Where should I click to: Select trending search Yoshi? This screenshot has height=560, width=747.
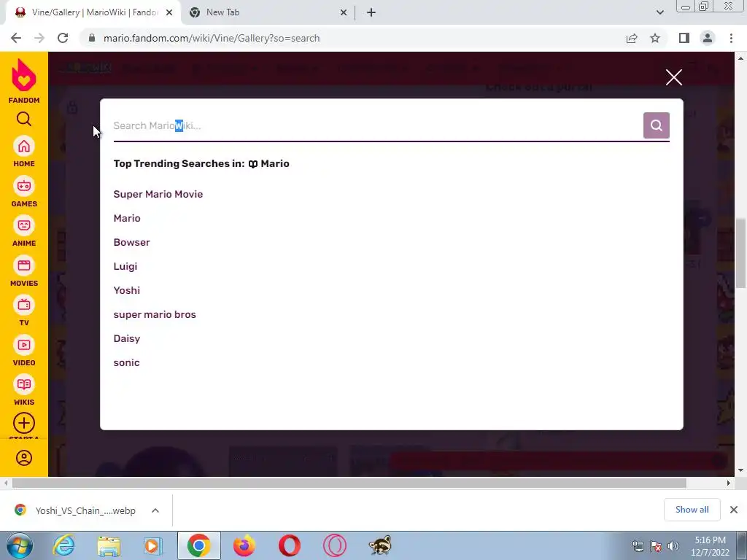point(127,290)
